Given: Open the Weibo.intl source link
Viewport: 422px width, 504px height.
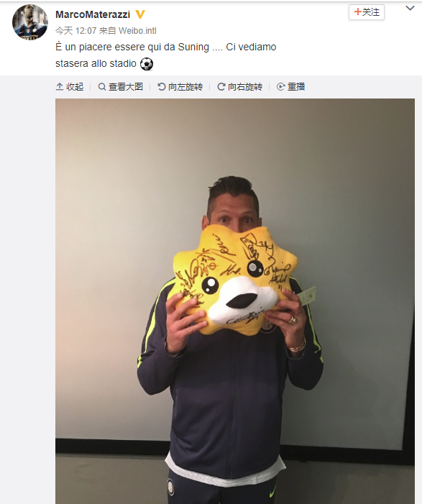Looking at the screenshot, I should tap(137, 31).
